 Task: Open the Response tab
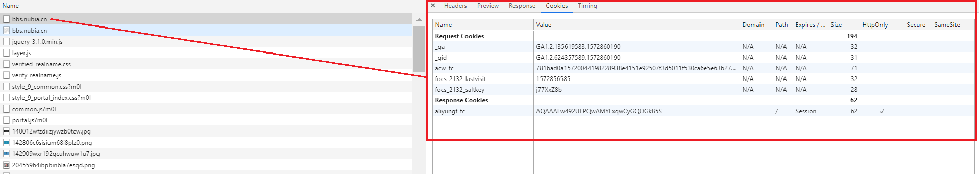522,6
